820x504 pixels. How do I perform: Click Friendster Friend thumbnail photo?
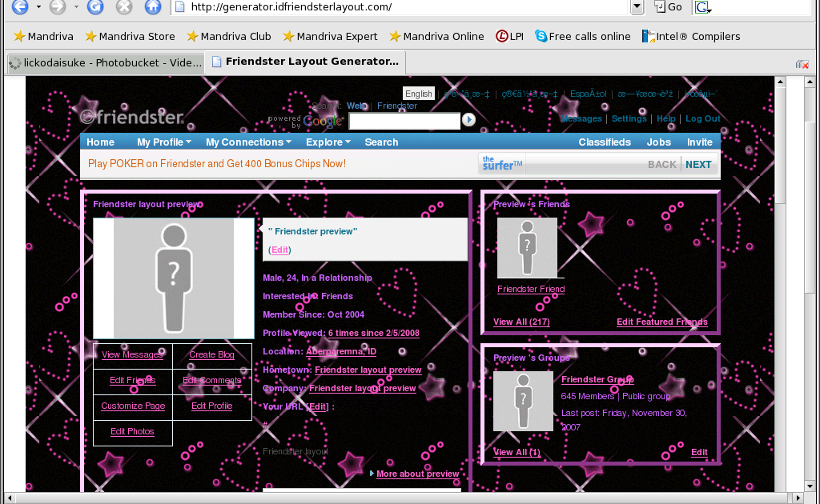coord(527,248)
